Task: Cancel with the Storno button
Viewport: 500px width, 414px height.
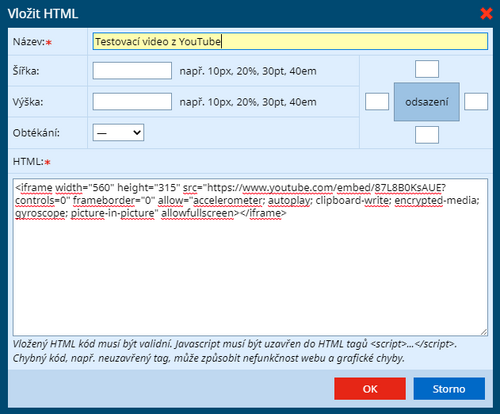Action: [449, 389]
